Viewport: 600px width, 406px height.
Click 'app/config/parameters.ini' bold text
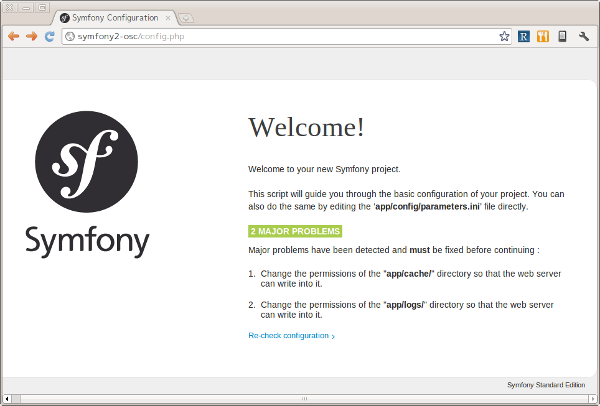(427, 207)
